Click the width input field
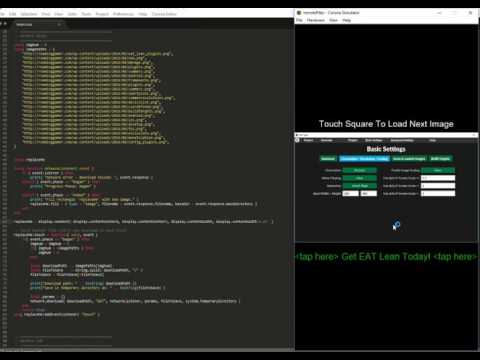480x360 pixels. (x=351, y=193)
